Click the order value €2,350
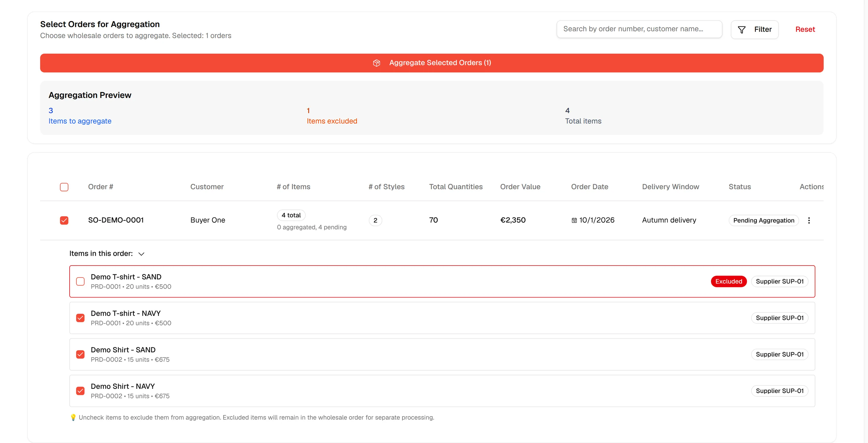This screenshot has width=868, height=443. click(x=512, y=220)
